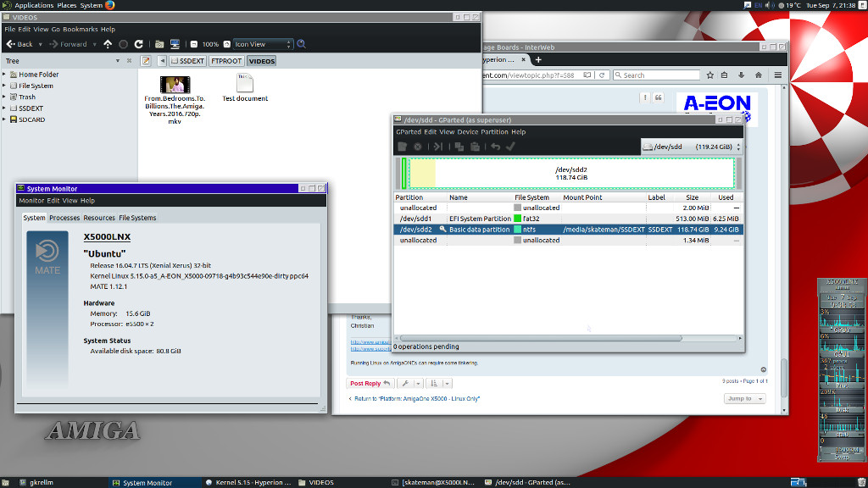Open the Forward history dropdown arrow
This screenshot has height=488, width=868.
[95, 44]
